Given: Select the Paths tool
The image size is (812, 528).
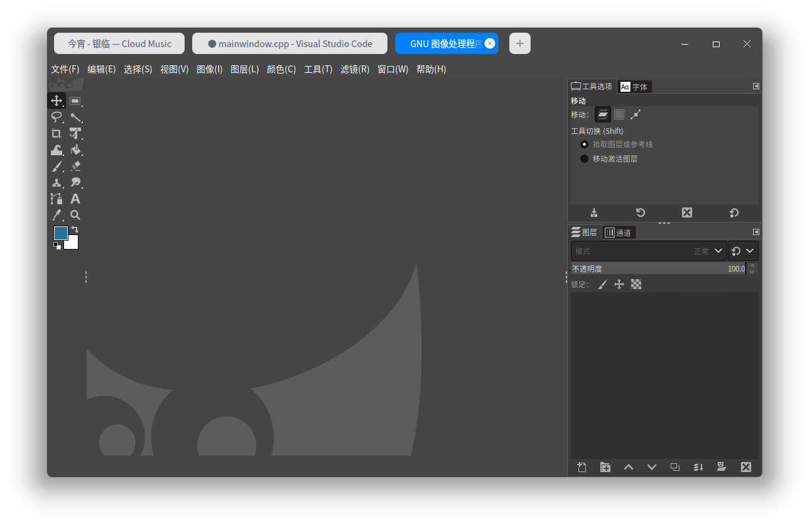Looking at the screenshot, I should click(x=57, y=199).
